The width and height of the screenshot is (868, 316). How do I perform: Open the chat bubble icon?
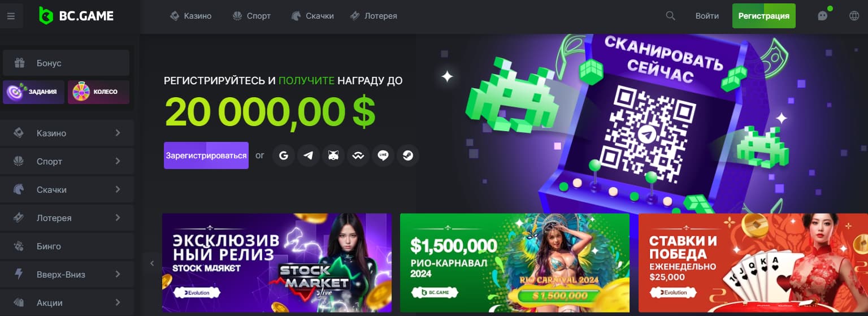coord(823,16)
